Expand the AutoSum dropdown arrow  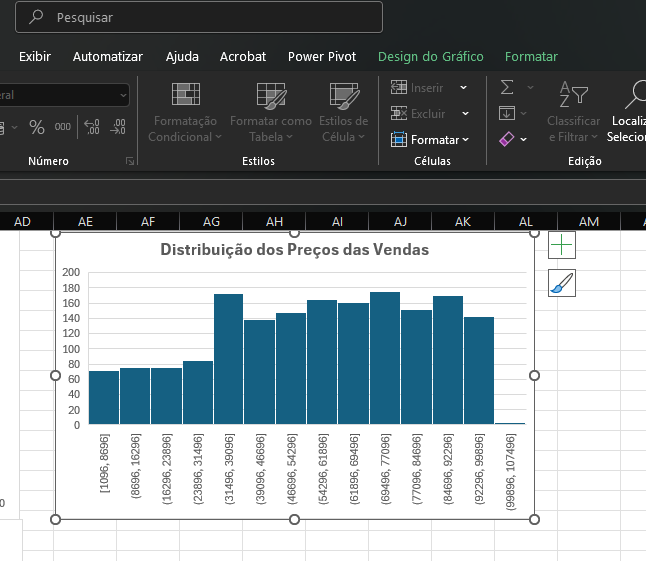[x=531, y=87]
